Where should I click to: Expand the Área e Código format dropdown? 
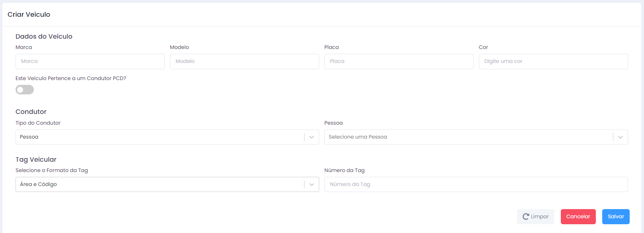click(x=167, y=184)
